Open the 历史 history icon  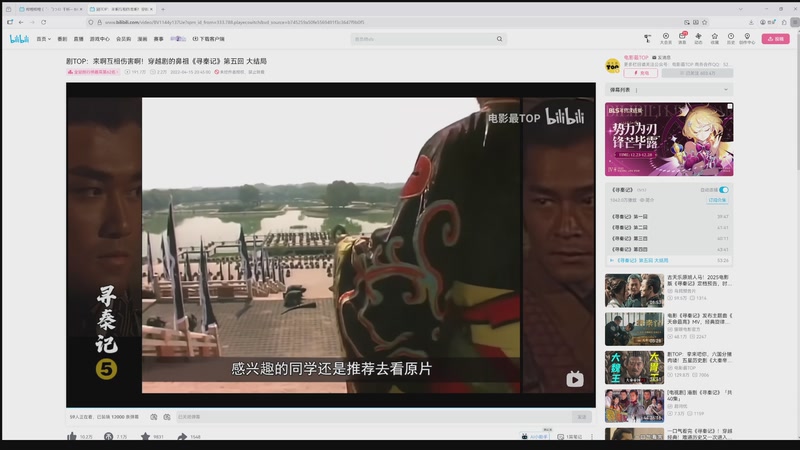tap(731, 38)
